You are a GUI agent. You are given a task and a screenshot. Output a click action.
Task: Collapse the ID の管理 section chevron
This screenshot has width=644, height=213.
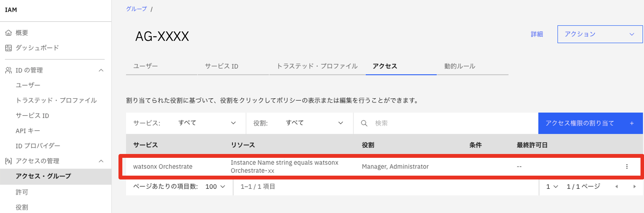pos(101,70)
